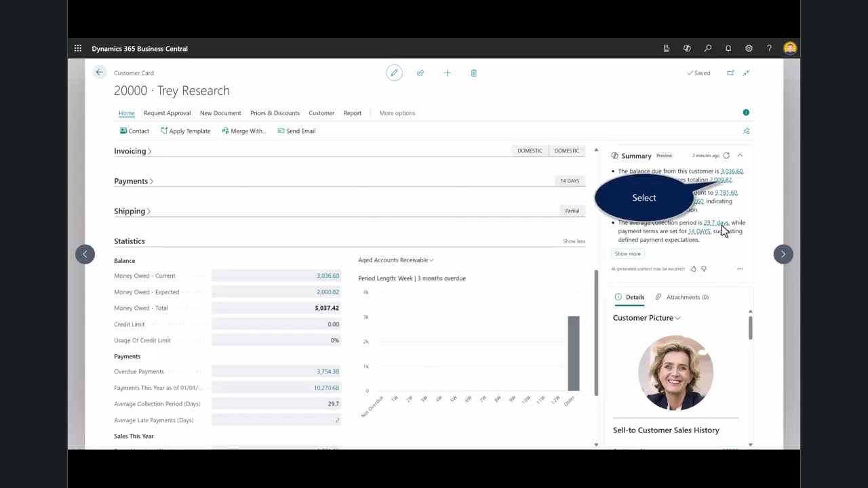Click the 29.7 days link in Summary

715,223
